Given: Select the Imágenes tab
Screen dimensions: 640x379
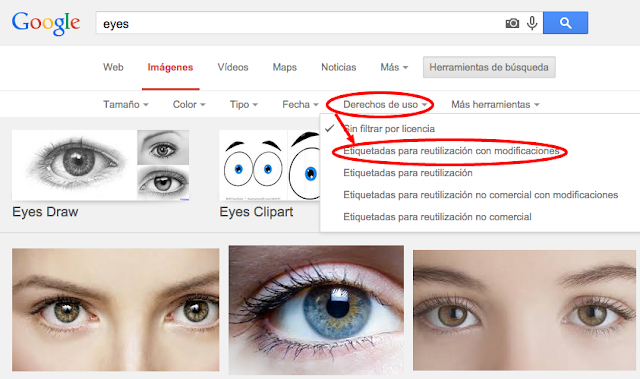Looking at the screenshot, I should coord(170,67).
